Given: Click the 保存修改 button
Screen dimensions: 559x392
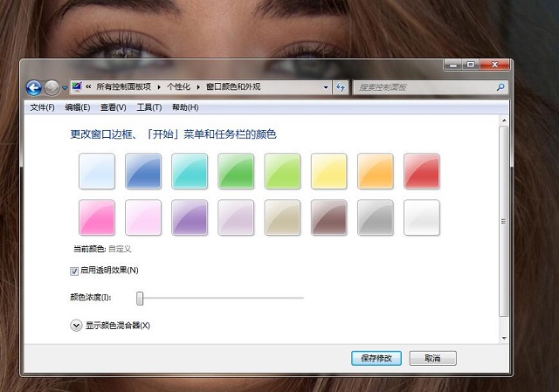Looking at the screenshot, I should click(376, 358).
